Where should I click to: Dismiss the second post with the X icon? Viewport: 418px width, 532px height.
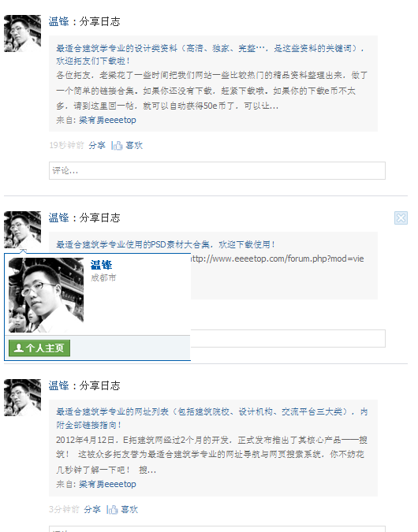click(401, 218)
